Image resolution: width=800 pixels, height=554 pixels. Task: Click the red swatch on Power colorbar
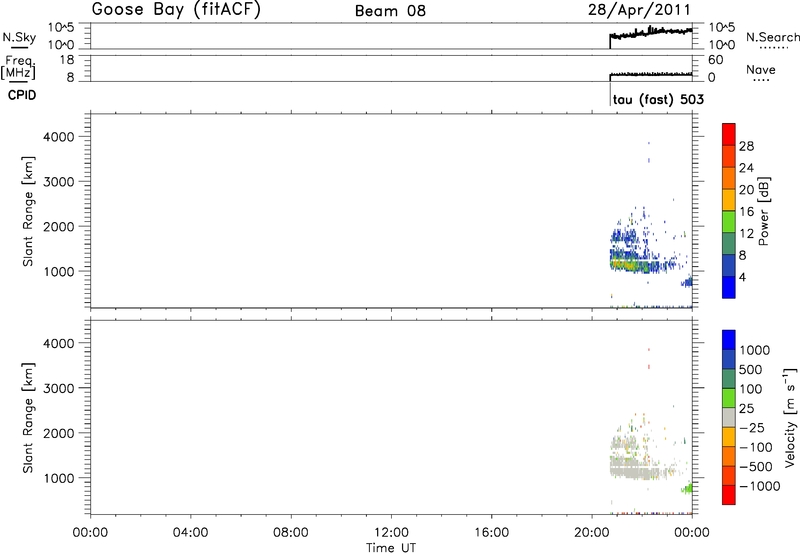point(729,134)
